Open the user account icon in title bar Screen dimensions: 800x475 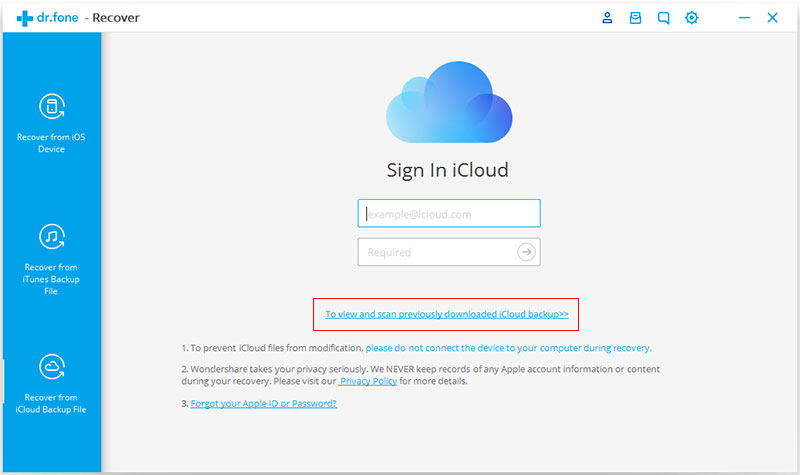tap(607, 18)
